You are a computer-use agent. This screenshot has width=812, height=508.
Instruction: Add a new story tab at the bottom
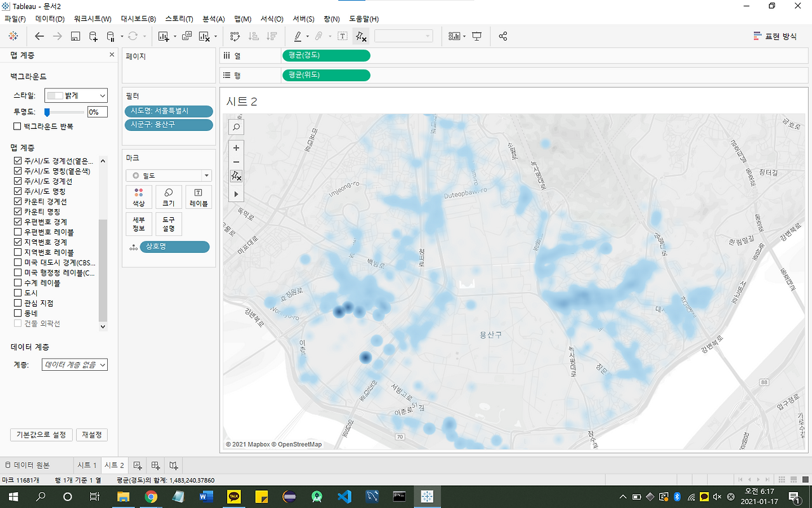pyautogui.click(x=173, y=465)
